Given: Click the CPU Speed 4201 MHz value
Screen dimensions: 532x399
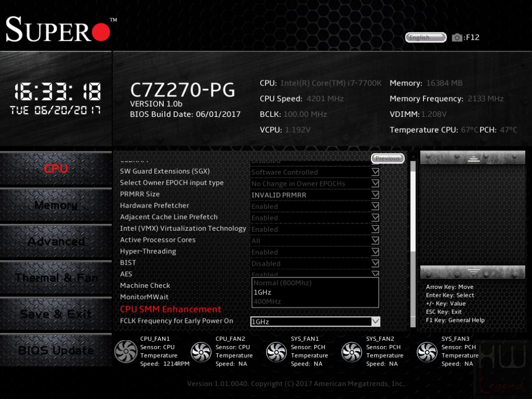Looking at the screenshot, I should [x=325, y=99].
